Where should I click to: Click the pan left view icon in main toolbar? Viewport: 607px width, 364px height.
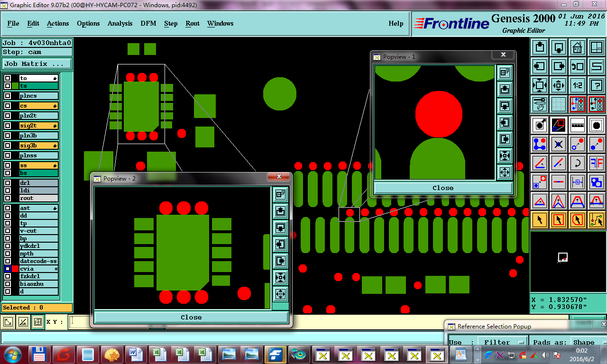click(540, 67)
